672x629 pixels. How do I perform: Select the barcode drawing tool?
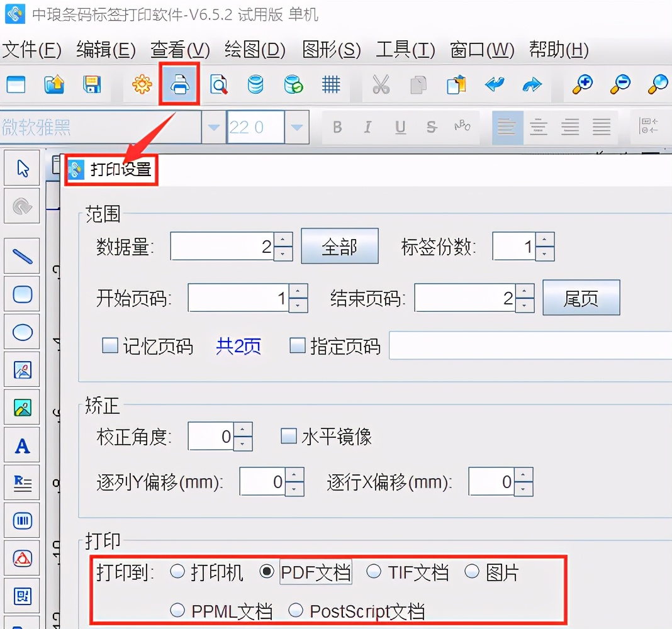click(x=22, y=520)
